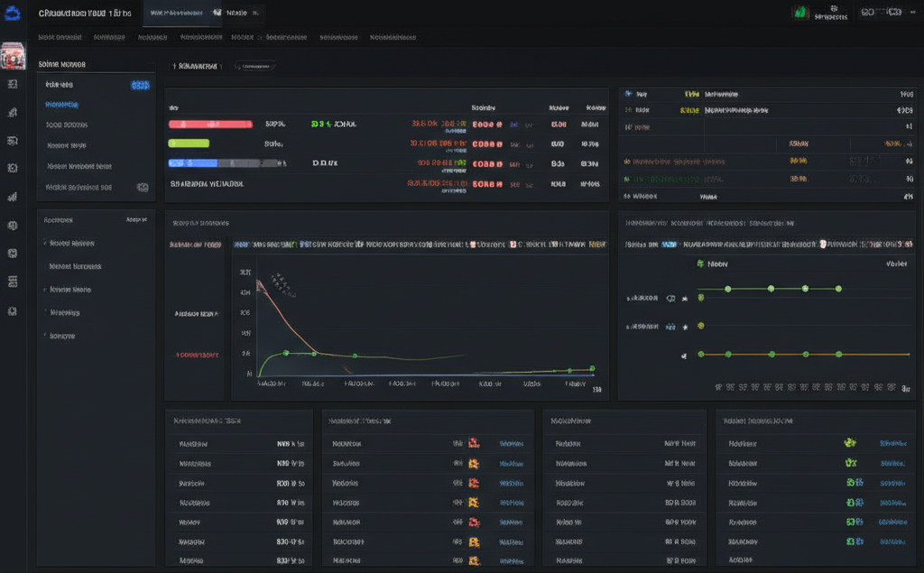Click the globe icon in the sidebar column
The height and width of the screenshot is (573, 924).
13,254
